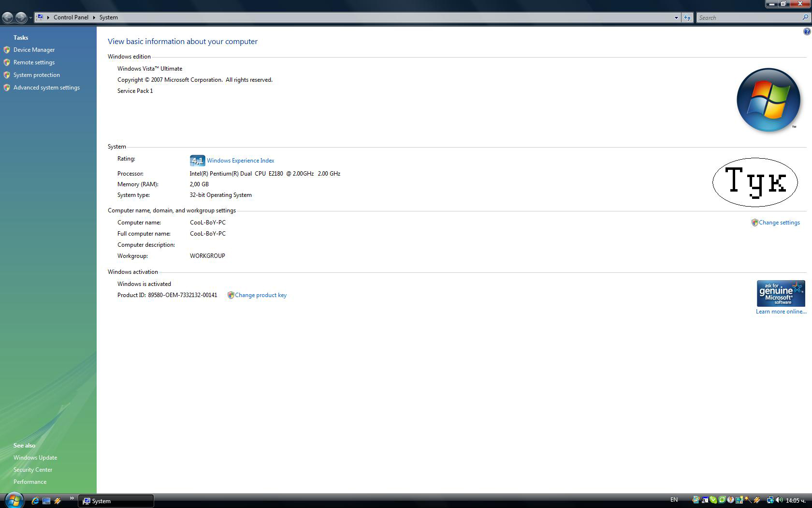812x508 pixels.
Task: Launch Internet Explorer from Quick Launch
Action: (x=35, y=501)
